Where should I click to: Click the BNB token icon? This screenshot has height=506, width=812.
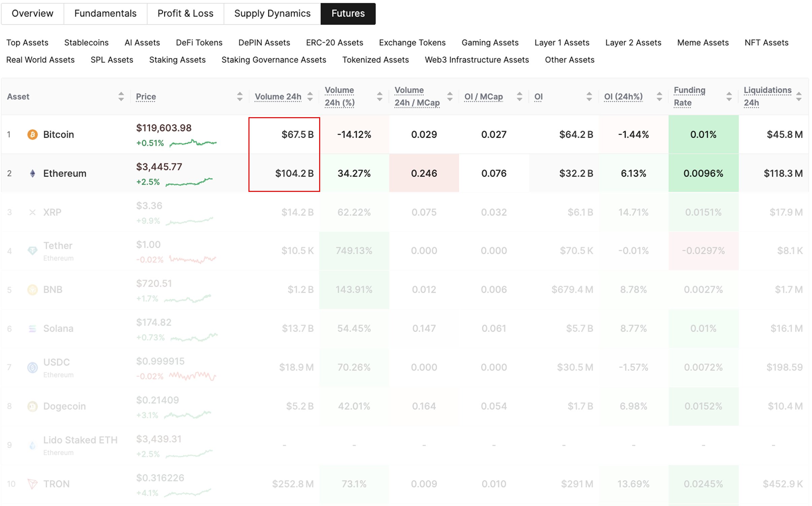32,290
